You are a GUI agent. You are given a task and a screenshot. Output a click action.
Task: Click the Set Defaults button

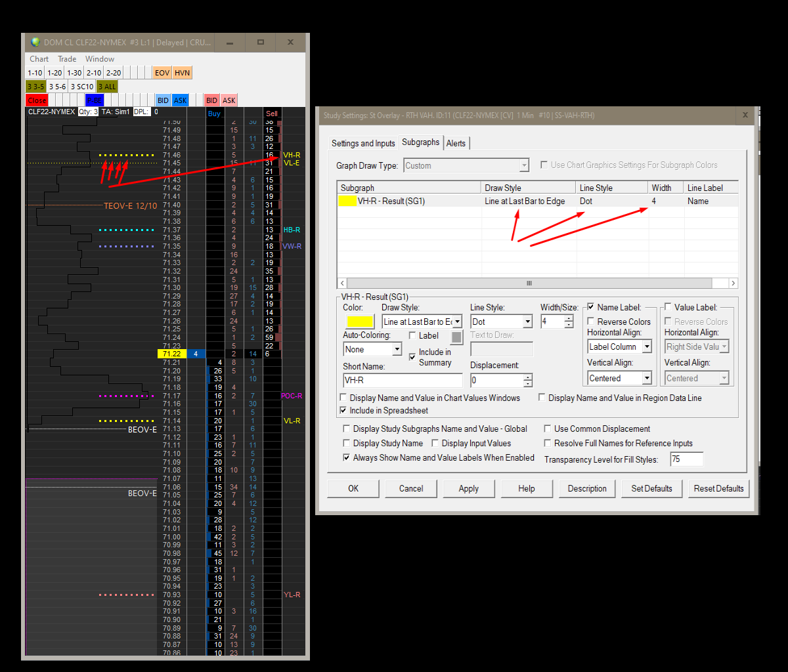[651, 488]
